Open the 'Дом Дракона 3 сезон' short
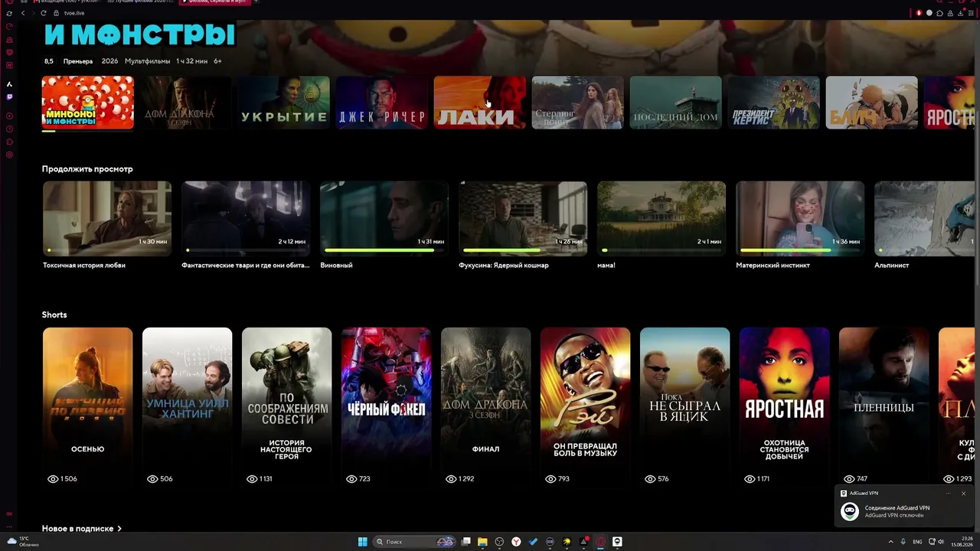The height and width of the screenshot is (551, 980). [485, 408]
